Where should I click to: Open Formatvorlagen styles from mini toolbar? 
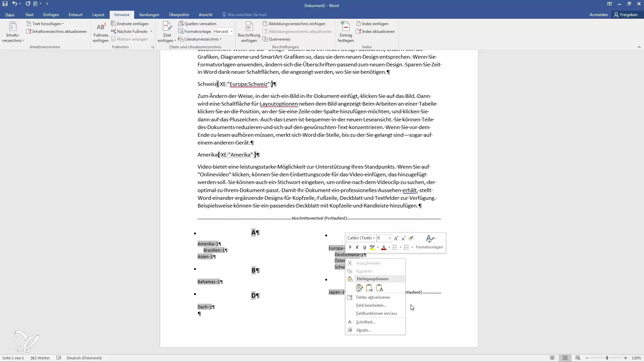[429, 242]
